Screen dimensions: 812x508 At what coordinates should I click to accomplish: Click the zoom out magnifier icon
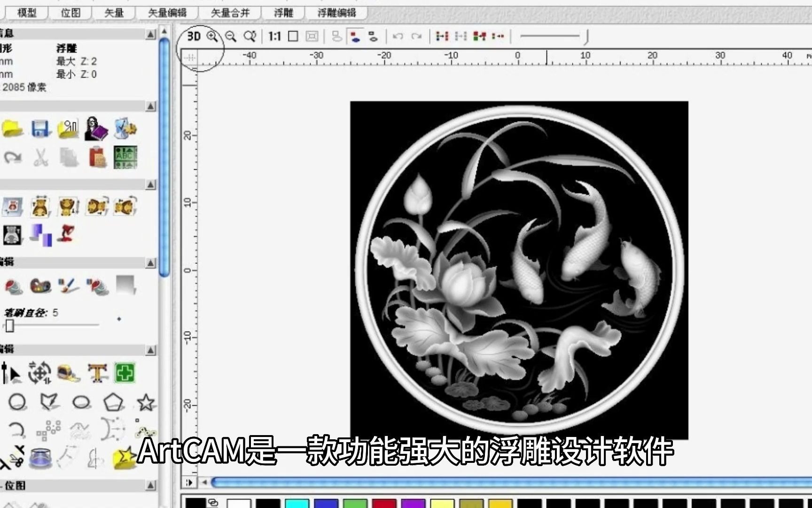pyautogui.click(x=230, y=36)
